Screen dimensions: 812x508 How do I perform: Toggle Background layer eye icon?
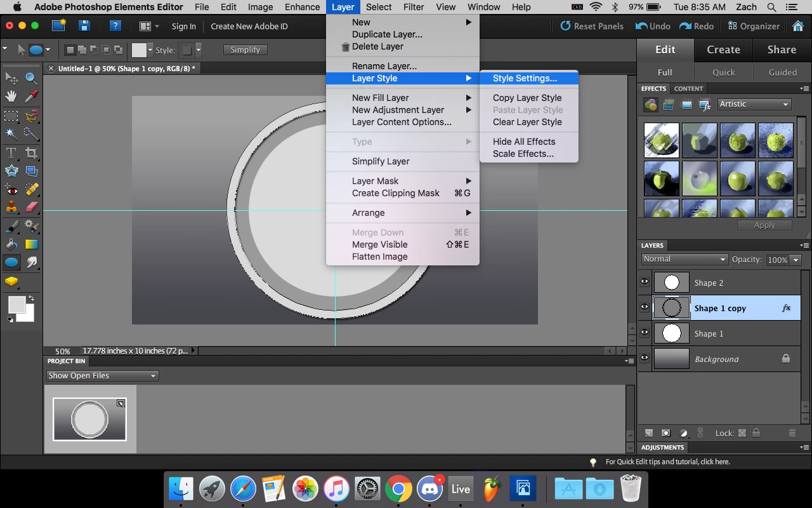645,359
